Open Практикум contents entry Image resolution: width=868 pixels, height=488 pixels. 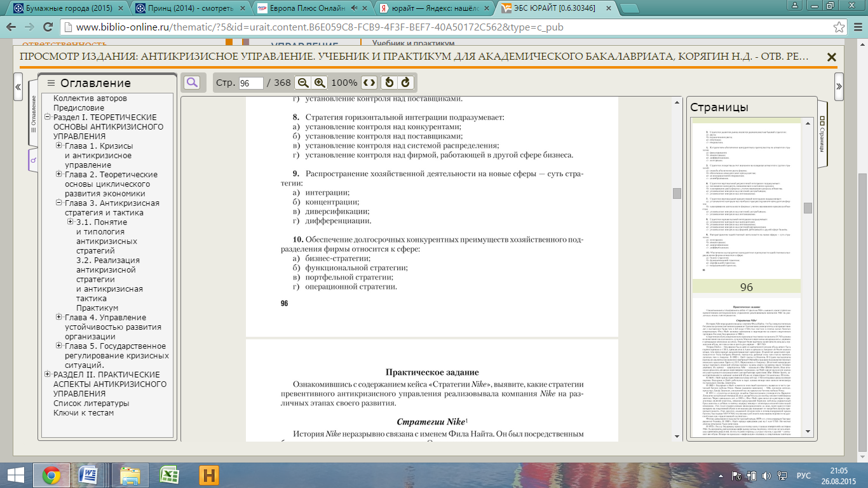click(97, 308)
